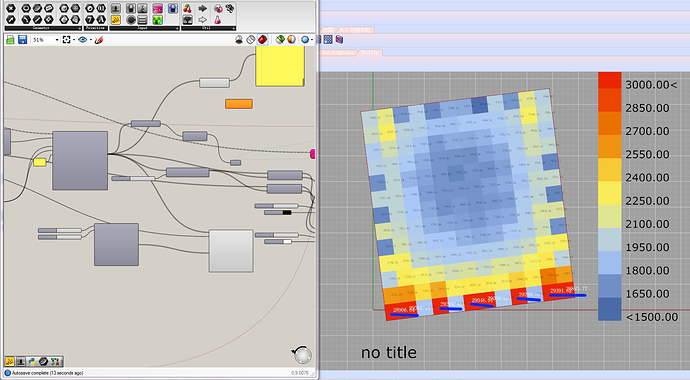Click the blue preview mesh quality icon
Screen dimensions: 690x380
(x=305, y=40)
